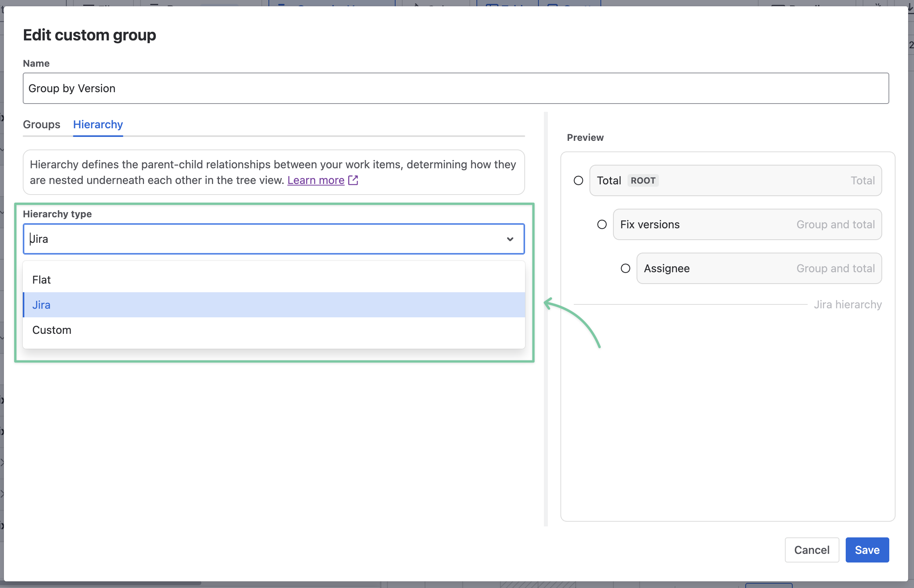This screenshot has width=914, height=588.
Task: Choose Jira option in dropdown list
Action: [42, 305]
